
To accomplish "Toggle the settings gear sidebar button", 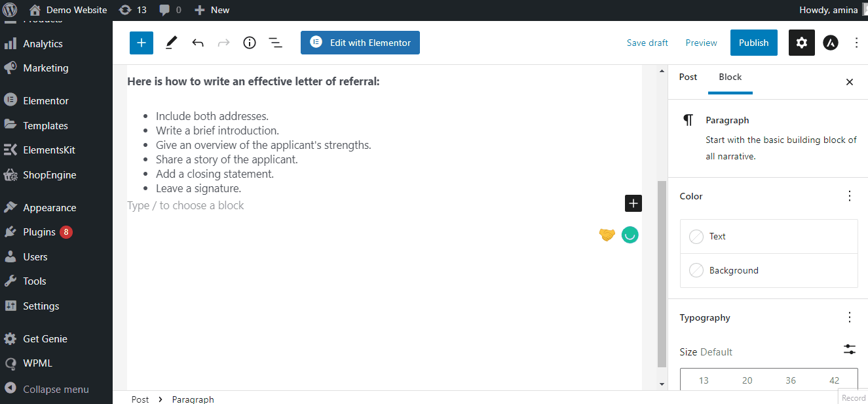I will [801, 43].
